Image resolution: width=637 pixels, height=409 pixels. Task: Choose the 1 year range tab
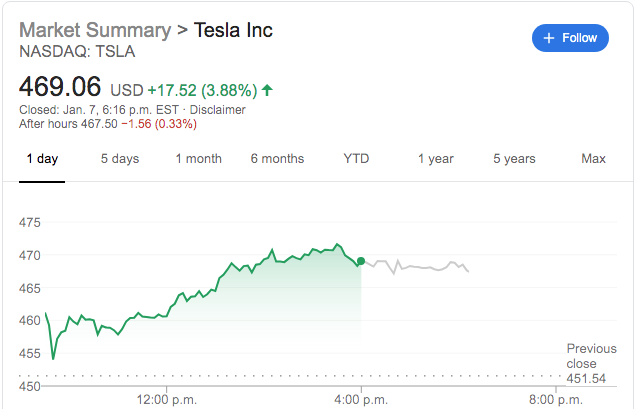436,159
